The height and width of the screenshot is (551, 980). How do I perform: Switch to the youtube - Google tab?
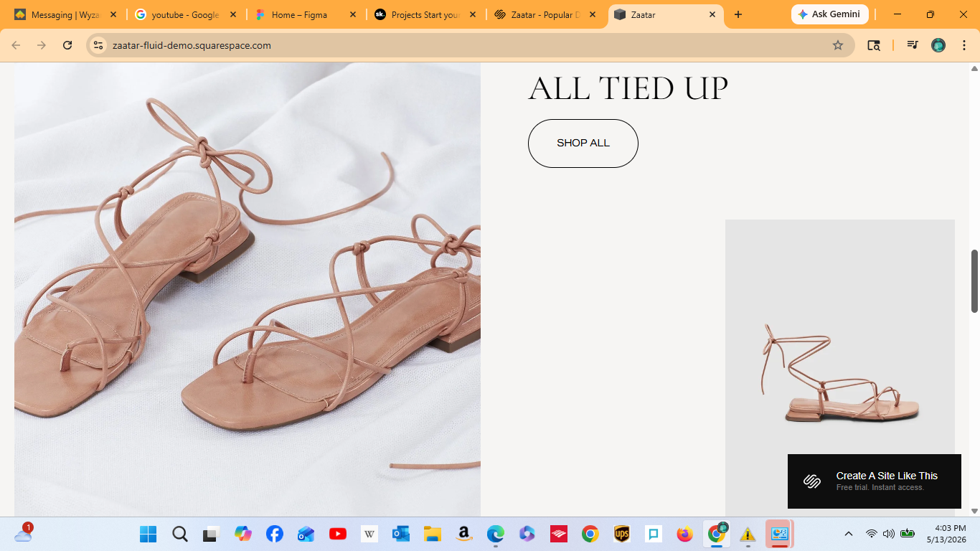coord(184,14)
